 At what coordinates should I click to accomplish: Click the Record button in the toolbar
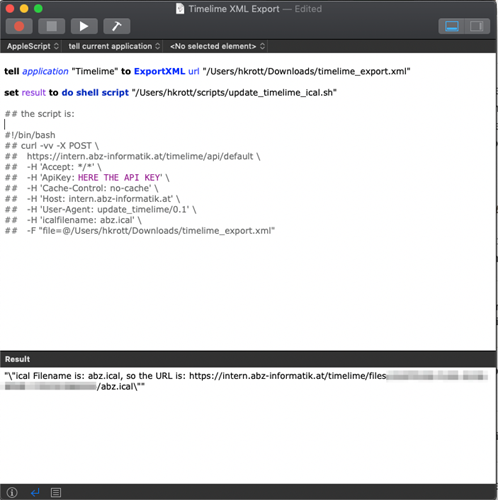(x=19, y=26)
